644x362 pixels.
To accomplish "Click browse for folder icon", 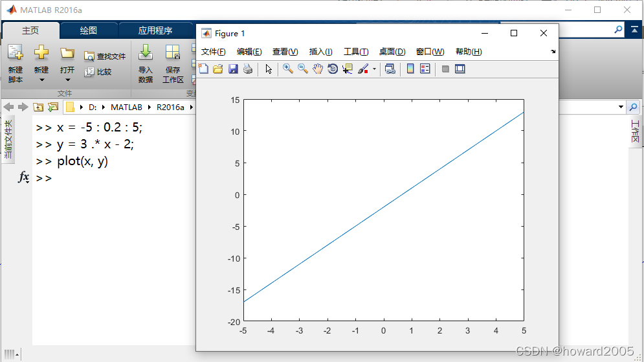I will (x=53, y=107).
